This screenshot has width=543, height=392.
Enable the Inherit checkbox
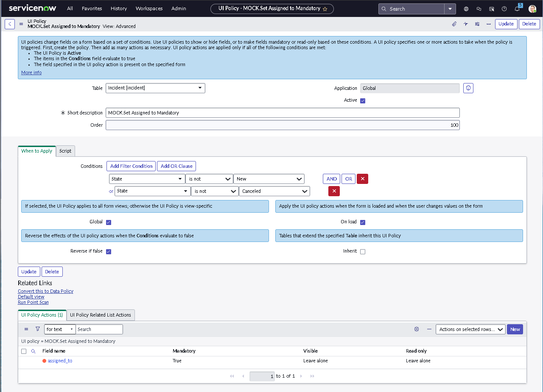click(x=363, y=251)
